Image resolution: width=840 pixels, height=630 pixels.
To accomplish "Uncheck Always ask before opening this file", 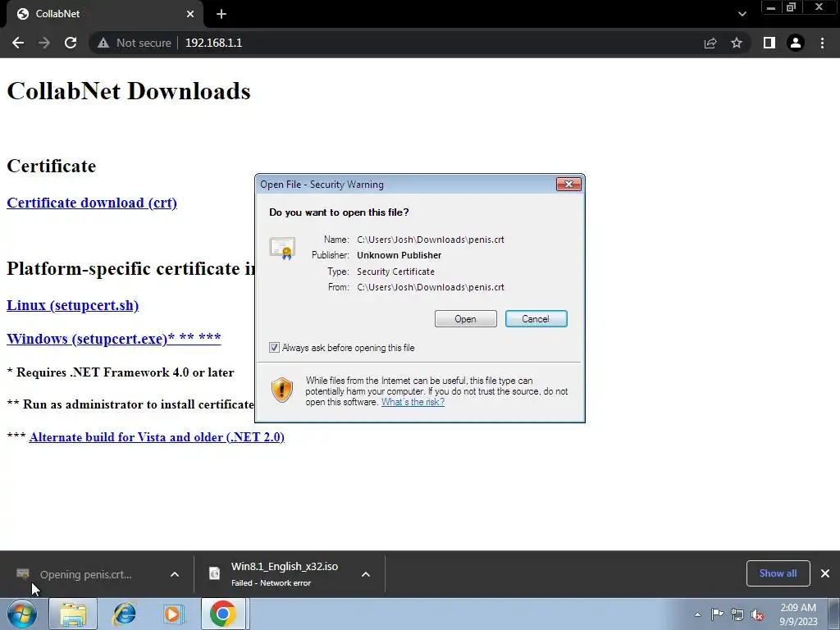I will [274, 348].
